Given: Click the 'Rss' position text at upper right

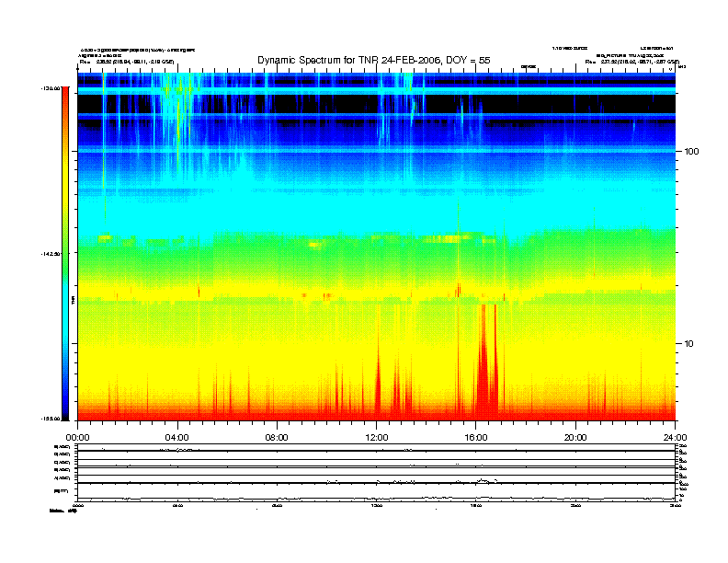Looking at the screenshot, I should (631, 62).
